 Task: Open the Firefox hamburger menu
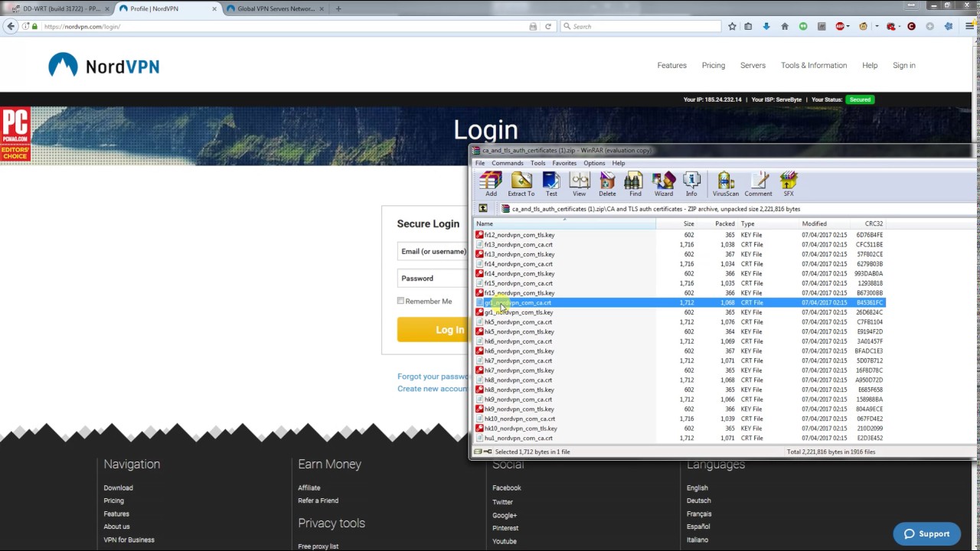pos(970,26)
